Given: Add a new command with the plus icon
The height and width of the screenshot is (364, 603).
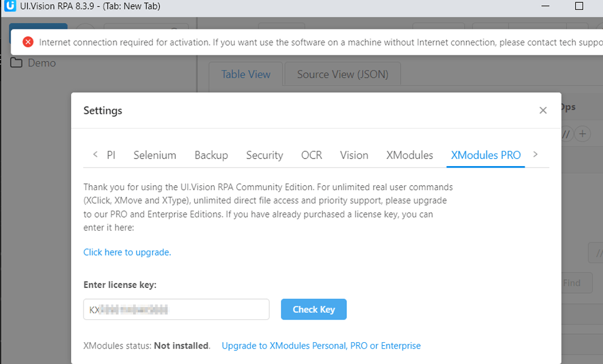Looking at the screenshot, I should coord(582,134).
